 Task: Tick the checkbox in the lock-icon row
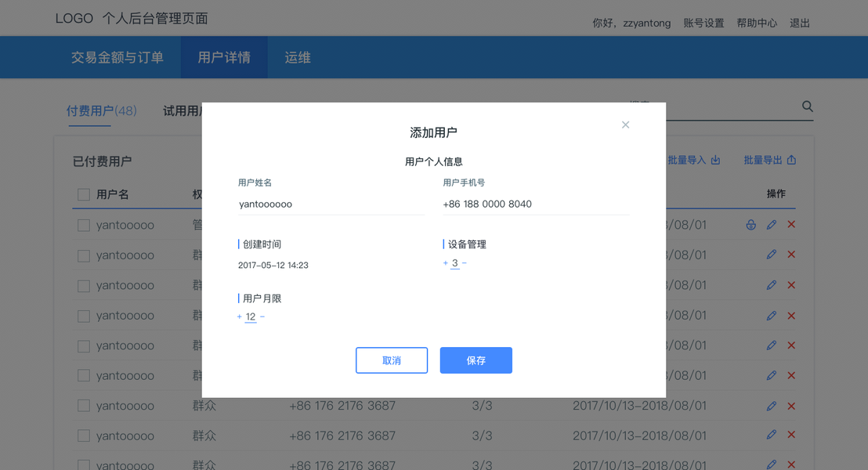[x=84, y=226]
